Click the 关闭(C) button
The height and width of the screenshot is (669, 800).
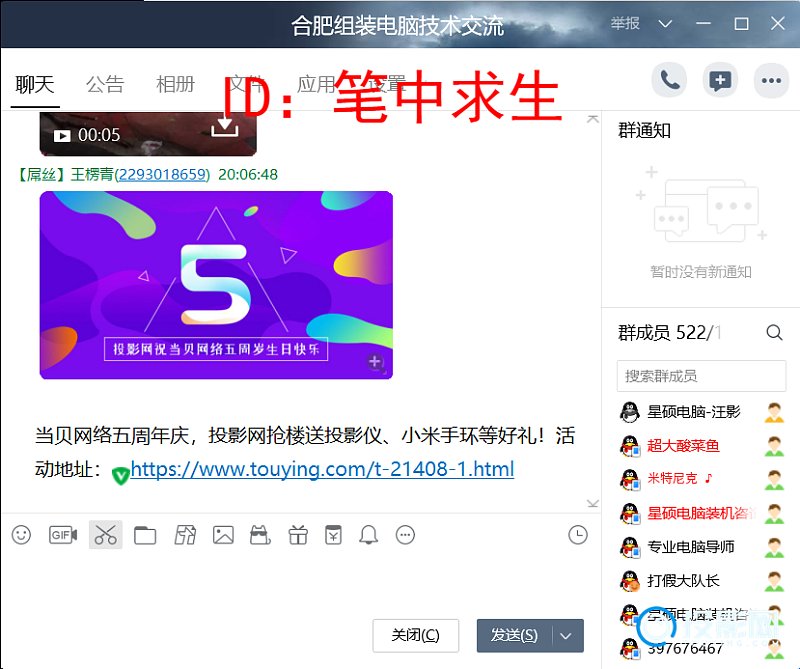click(415, 635)
